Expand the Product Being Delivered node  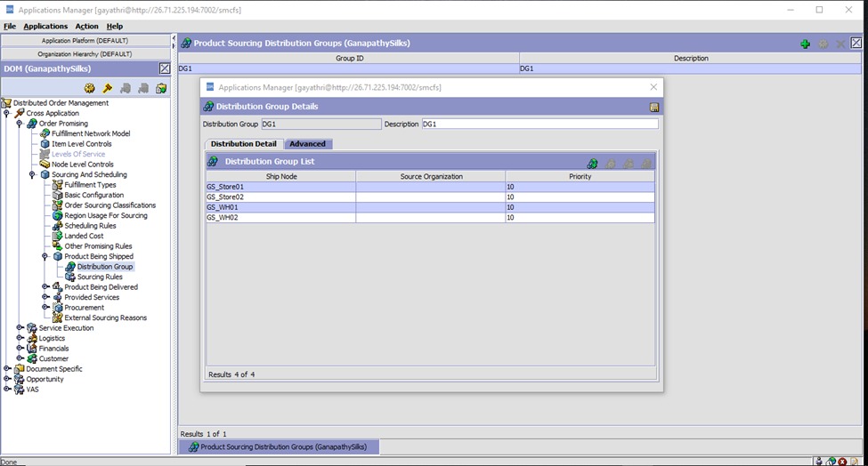click(45, 287)
